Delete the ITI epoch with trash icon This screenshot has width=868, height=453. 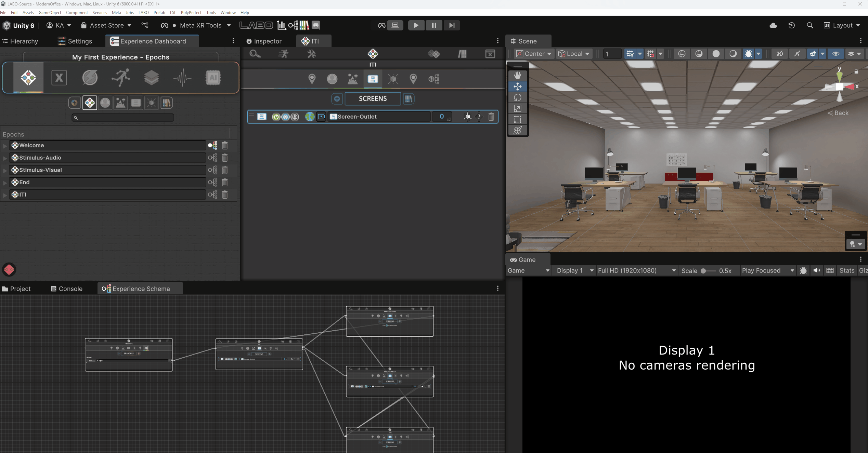pyautogui.click(x=225, y=195)
